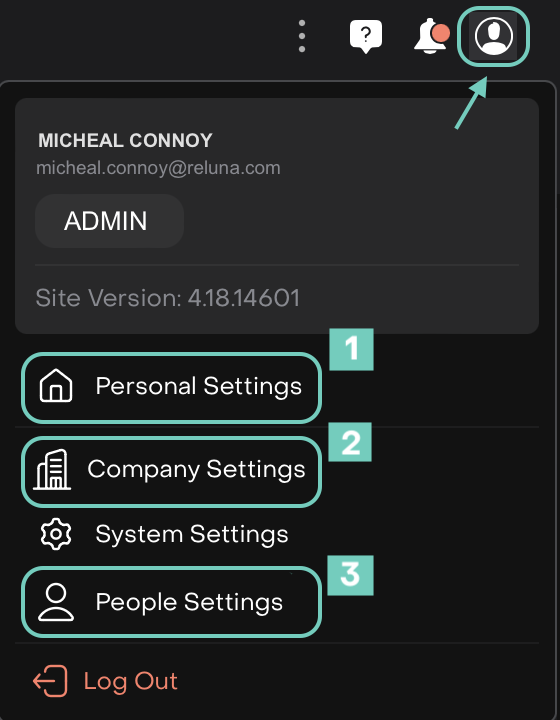Click the gear icon beside System Settings
Viewport: 560px width, 720px height.
click(56, 534)
